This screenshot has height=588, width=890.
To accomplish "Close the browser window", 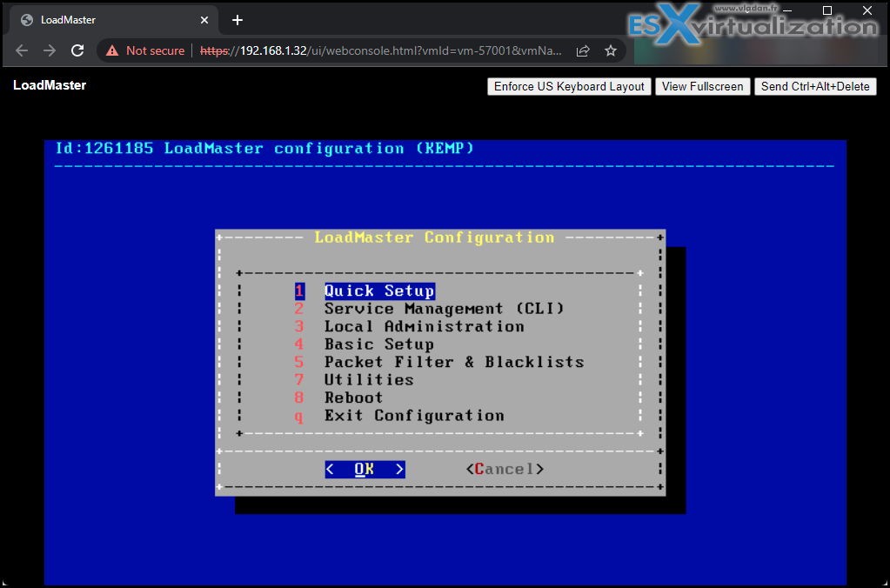I will (867, 10).
